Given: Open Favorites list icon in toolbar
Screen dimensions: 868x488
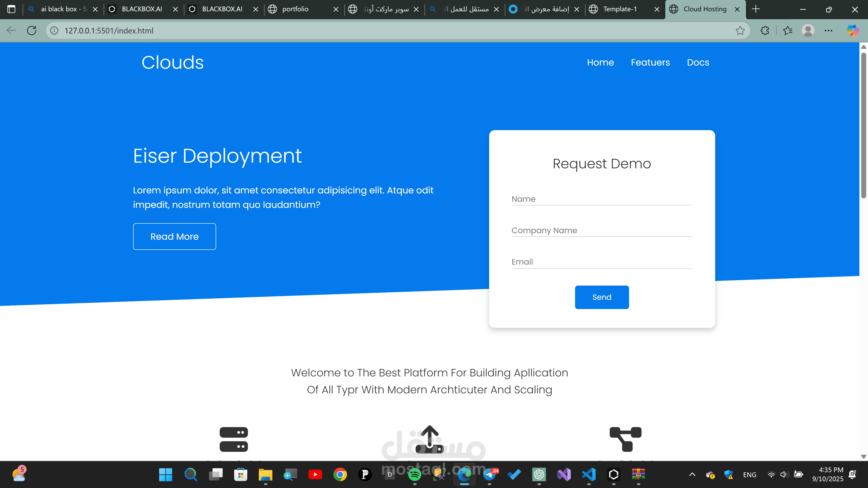Looking at the screenshot, I should point(788,31).
